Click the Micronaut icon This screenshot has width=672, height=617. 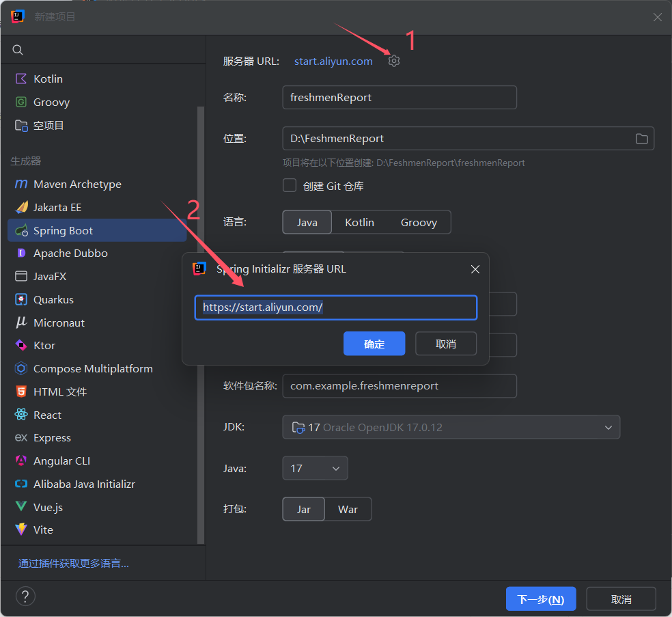[x=20, y=323]
